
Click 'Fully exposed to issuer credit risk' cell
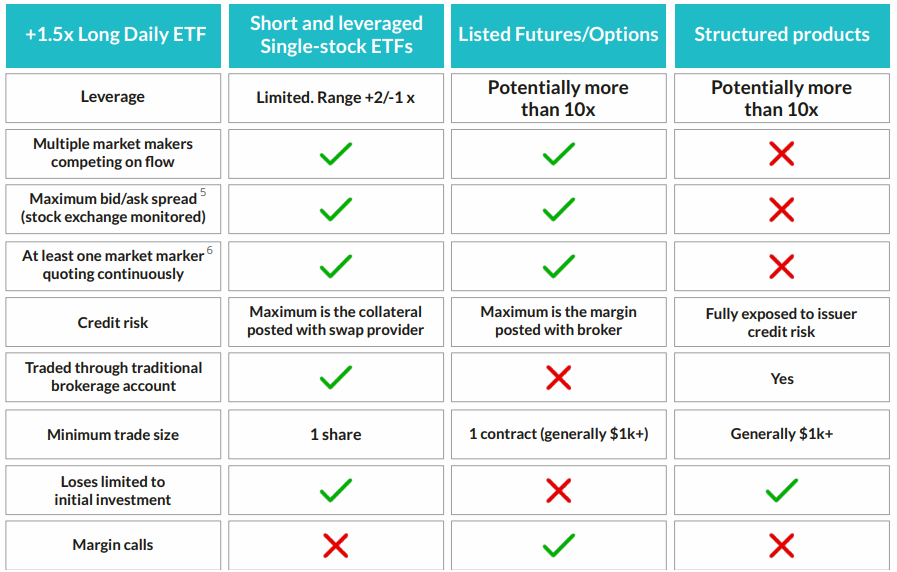tap(781, 323)
